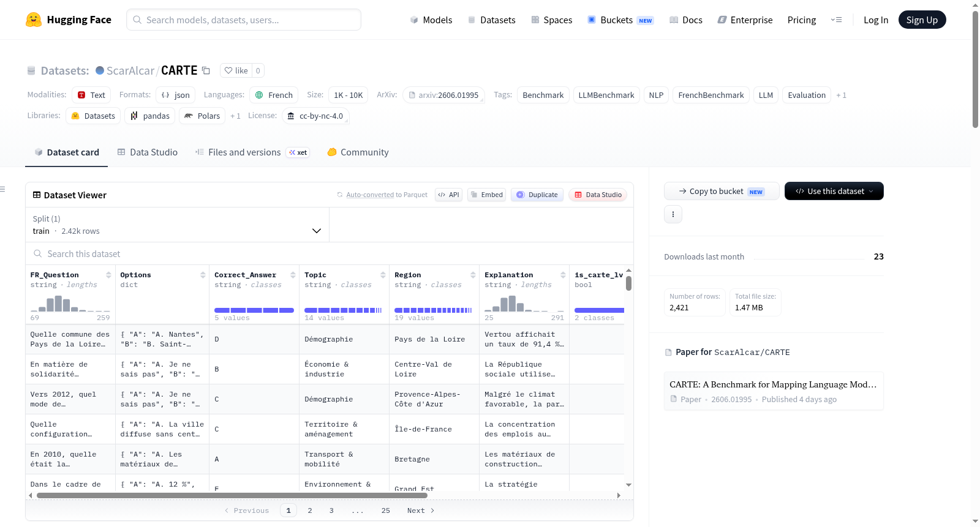The height and width of the screenshot is (527, 980).
Task: Jump to page 25 of the dataset
Action: [x=386, y=510]
